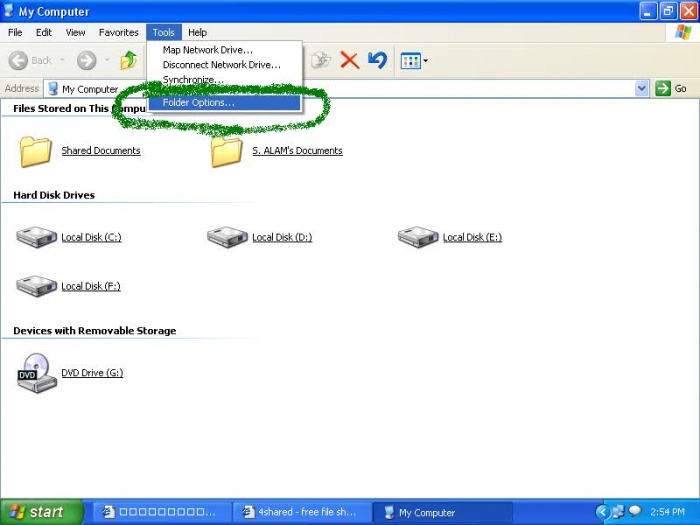Click the red X Delete toolbar icon
This screenshot has width=700, height=525.
coord(350,60)
